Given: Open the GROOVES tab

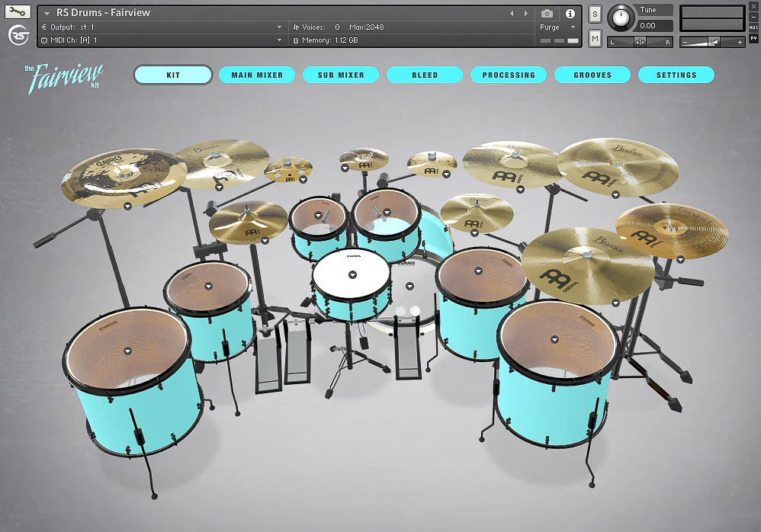Looking at the screenshot, I should (x=592, y=75).
